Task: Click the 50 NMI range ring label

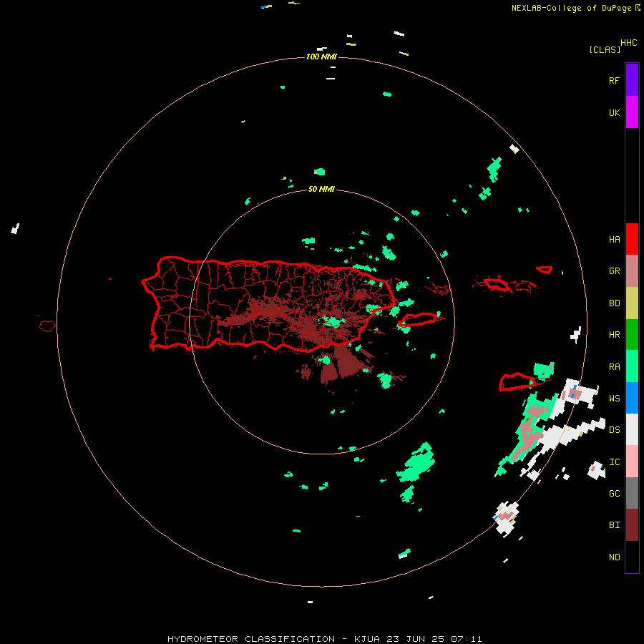Action: point(321,189)
